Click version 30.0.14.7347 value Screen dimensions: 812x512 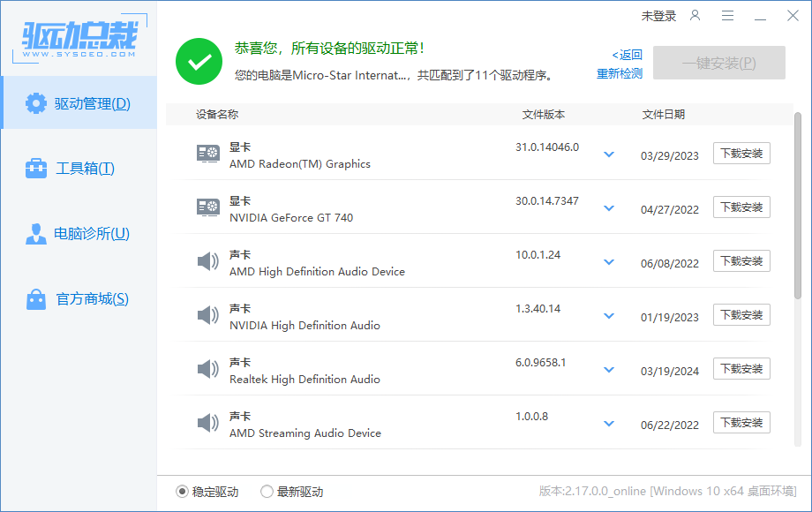coord(547,201)
